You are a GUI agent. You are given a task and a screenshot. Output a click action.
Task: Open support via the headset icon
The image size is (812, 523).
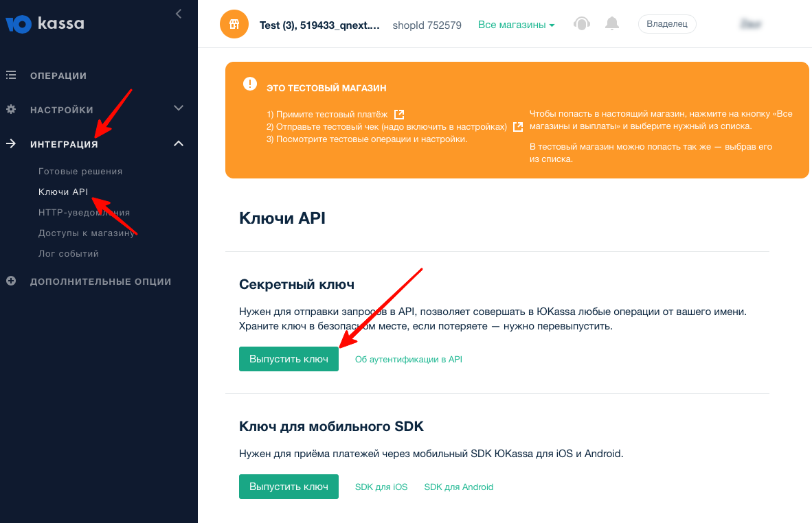click(582, 24)
